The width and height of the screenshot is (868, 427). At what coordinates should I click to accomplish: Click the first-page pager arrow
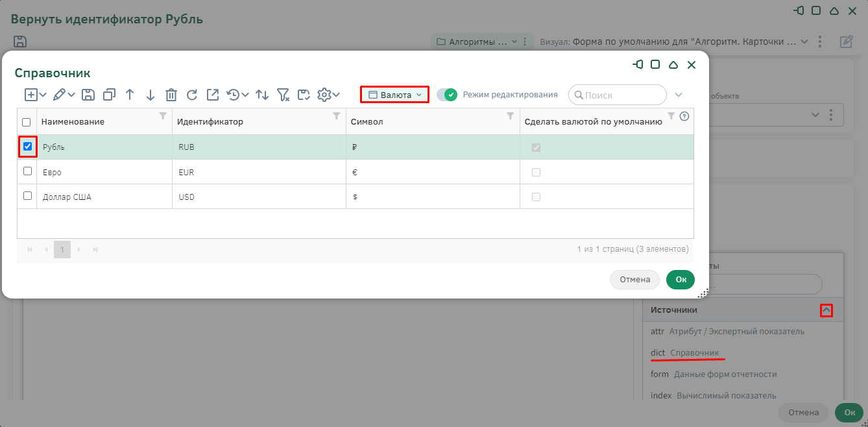point(30,249)
